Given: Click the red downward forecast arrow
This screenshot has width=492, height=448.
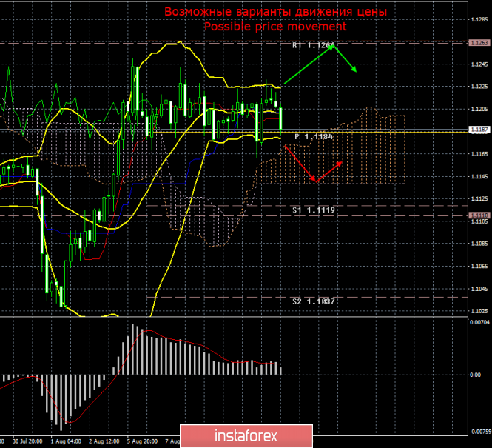Looking at the screenshot, I should (299, 164).
